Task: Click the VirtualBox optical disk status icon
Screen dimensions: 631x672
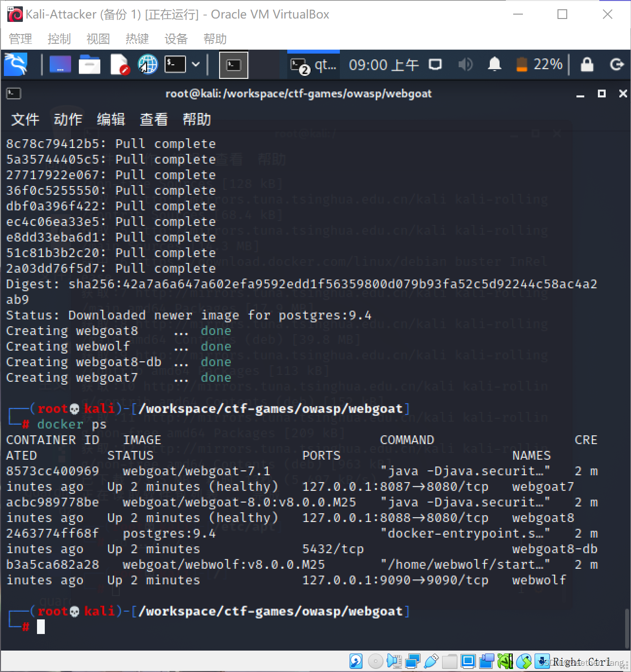Action: 375,661
